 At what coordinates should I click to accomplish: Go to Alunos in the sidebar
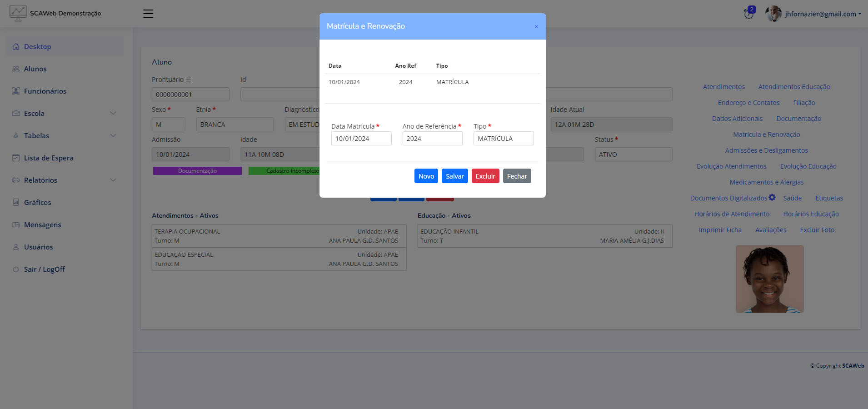click(x=35, y=69)
